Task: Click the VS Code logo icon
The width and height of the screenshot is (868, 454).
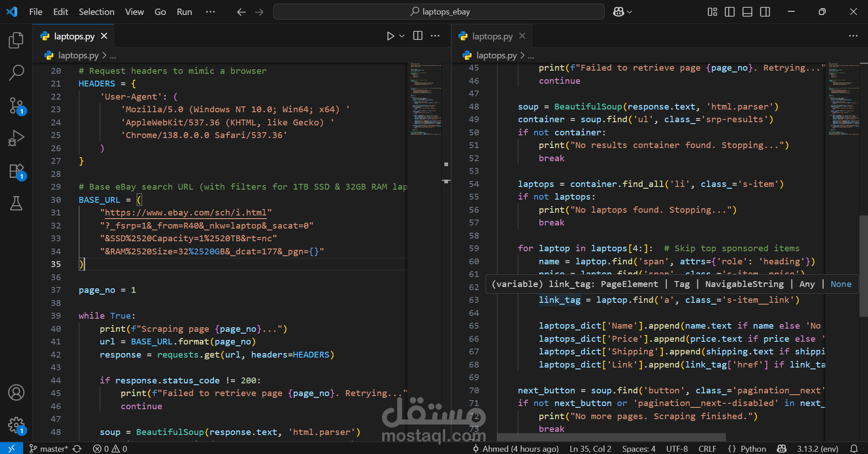Action: (12, 12)
